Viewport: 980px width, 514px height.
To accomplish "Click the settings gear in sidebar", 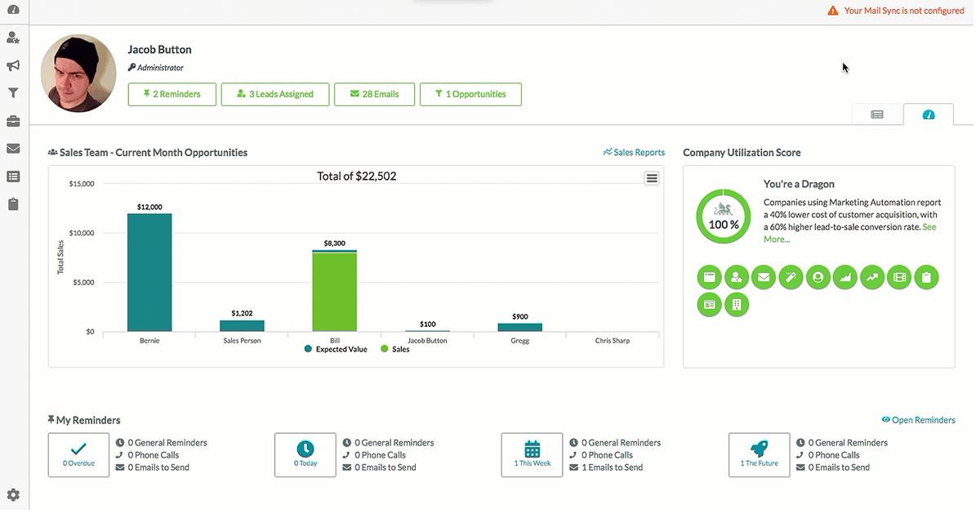I will pyautogui.click(x=13, y=495).
